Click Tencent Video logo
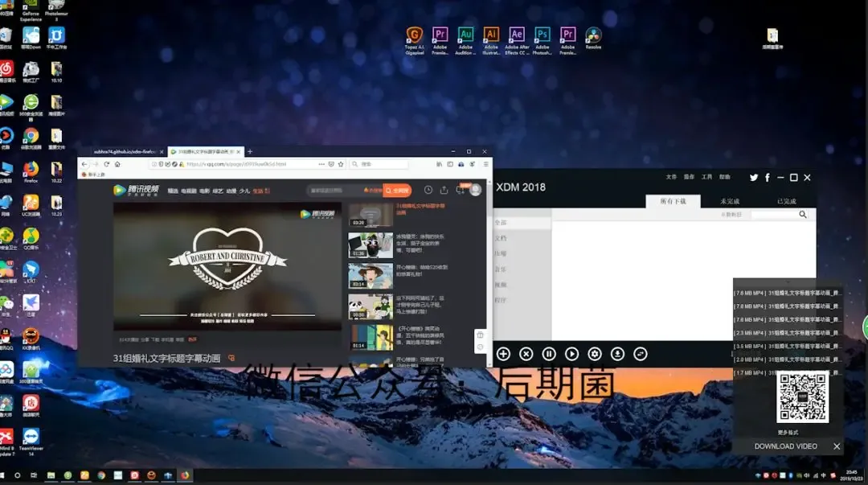This screenshot has width=868, height=485. [x=136, y=190]
